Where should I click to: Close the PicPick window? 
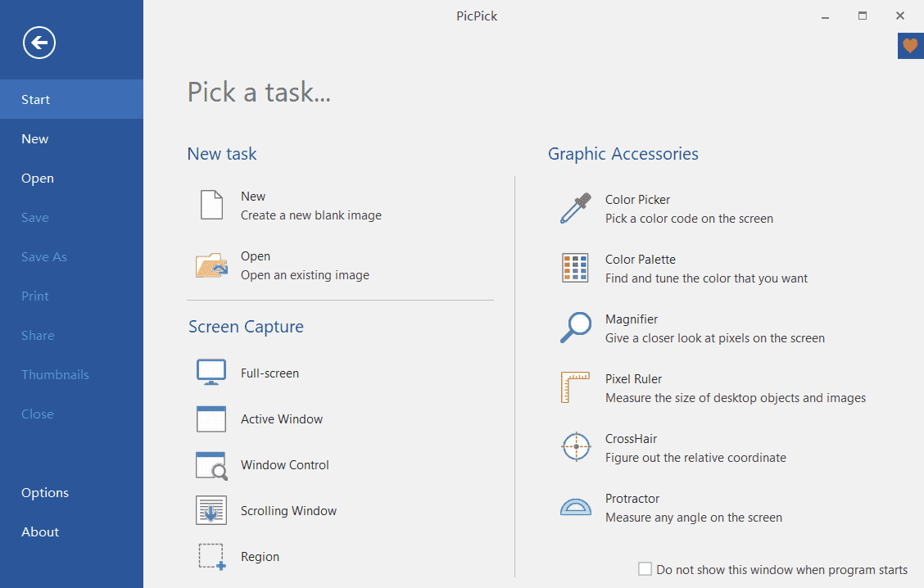pos(900,16)
